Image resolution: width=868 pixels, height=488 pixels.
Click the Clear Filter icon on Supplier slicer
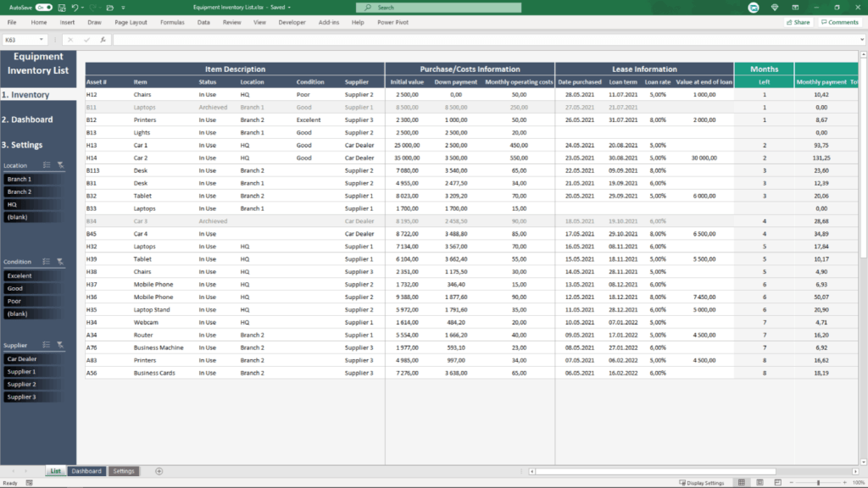coord(60,345)
